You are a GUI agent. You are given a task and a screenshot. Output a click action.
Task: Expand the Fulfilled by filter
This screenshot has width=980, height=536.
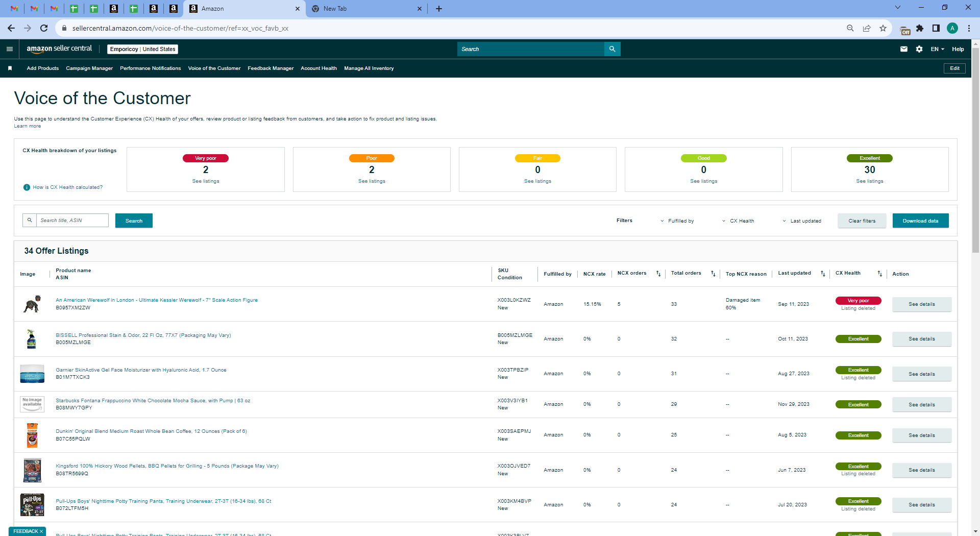point(677,221)
